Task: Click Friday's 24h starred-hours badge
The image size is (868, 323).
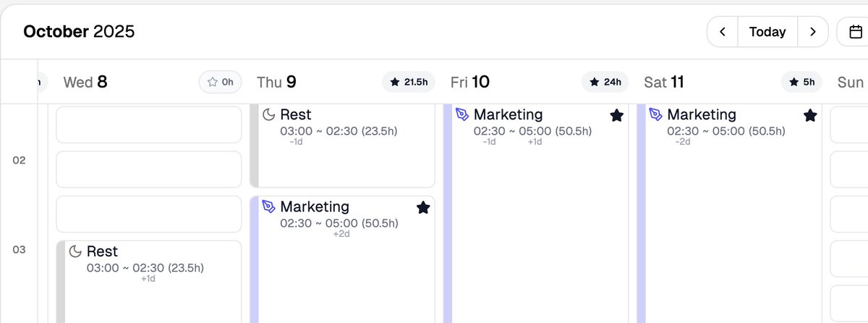Action: pyautogui.click(x=605, y=82)
